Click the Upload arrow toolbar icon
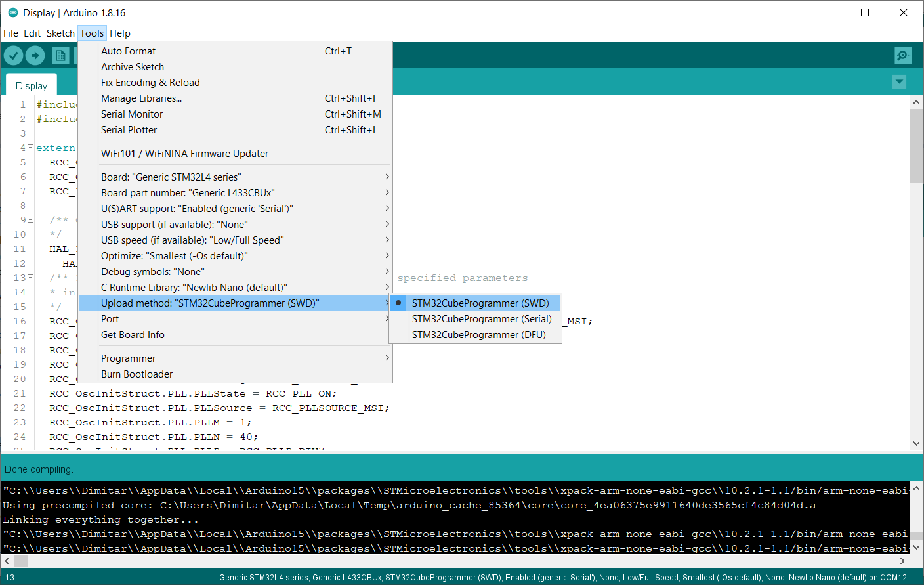 [35, 56]
